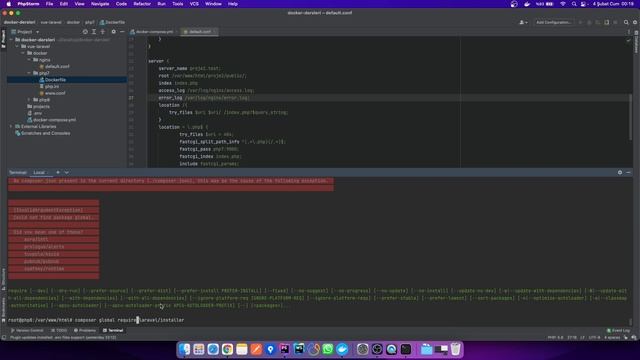Open TODO tool window button
This screenshot has height=360, width=640.
point(59,330)
